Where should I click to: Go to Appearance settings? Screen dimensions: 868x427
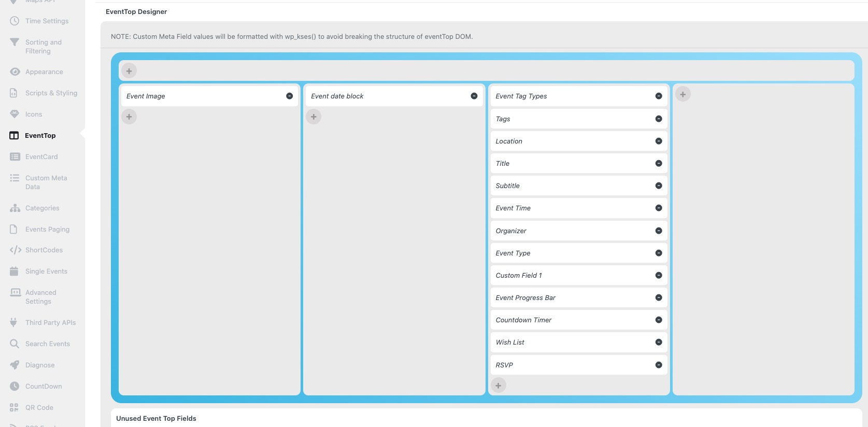(44, 72)
